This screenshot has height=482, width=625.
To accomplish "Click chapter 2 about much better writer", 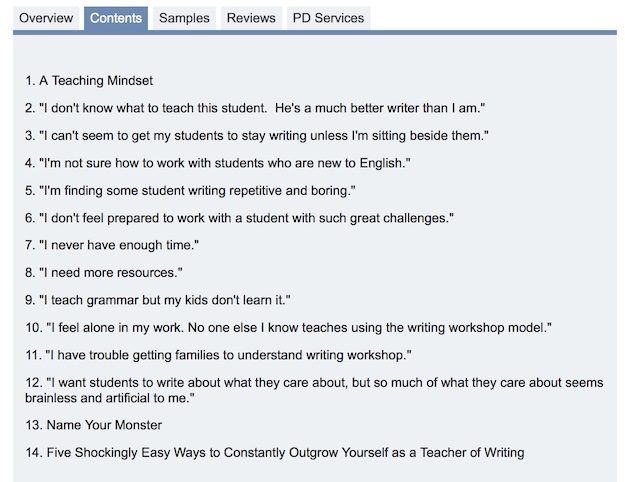I will tap(255, 108).
